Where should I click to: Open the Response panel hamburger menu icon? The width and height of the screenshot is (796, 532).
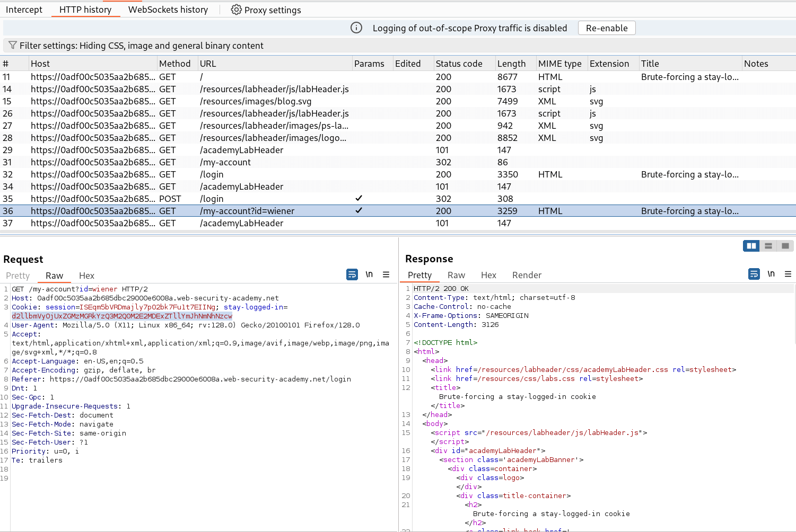[x=788, y=274]
